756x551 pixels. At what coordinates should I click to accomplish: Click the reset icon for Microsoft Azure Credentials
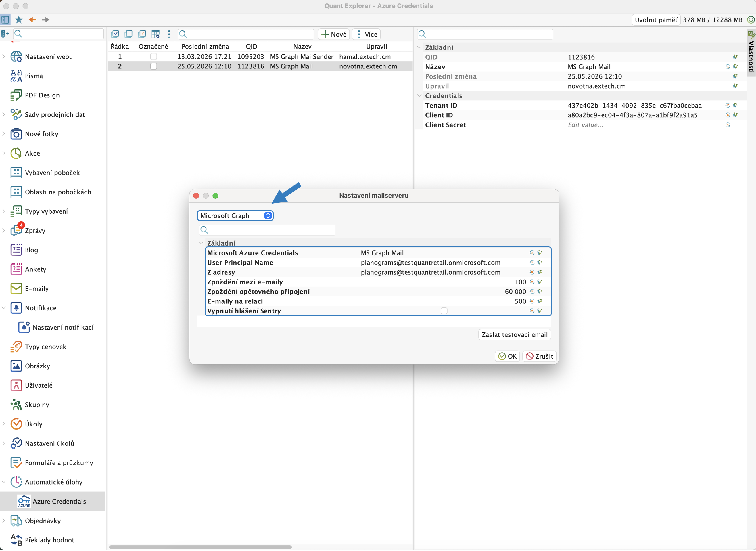tap(532, 253)
